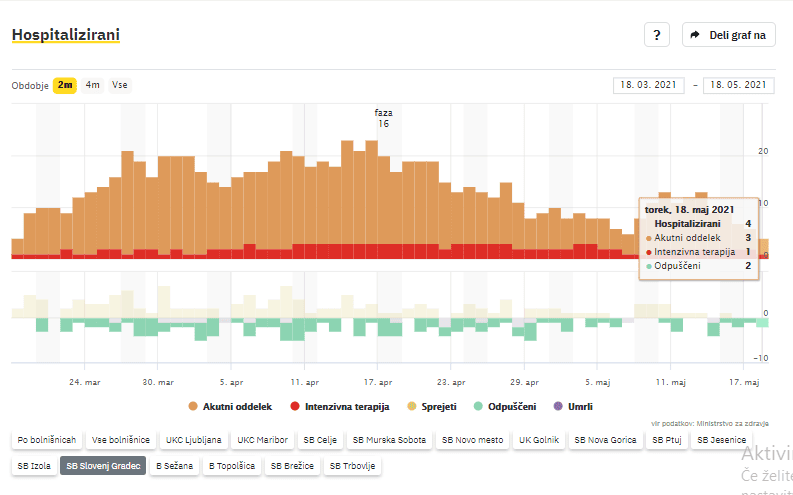The image size is (793, 495).
Task: Select the Vse bolnišnice filter
Action: tap(121, 440)
